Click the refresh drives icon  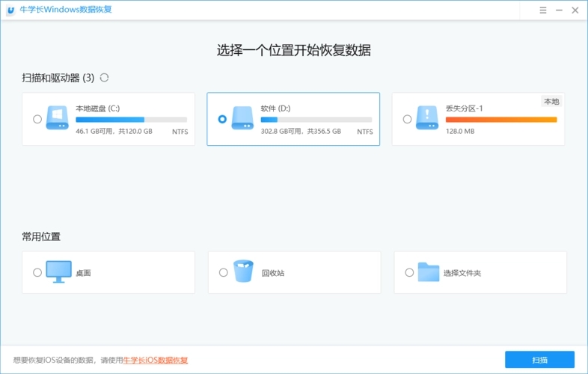click(x=105, y=78)
